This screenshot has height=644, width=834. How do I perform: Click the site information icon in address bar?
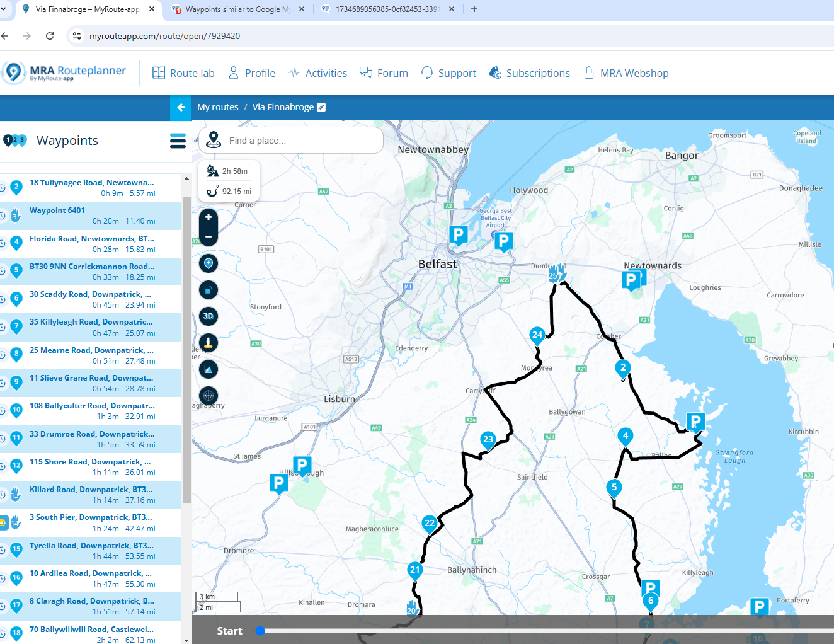tap(77, 36)
